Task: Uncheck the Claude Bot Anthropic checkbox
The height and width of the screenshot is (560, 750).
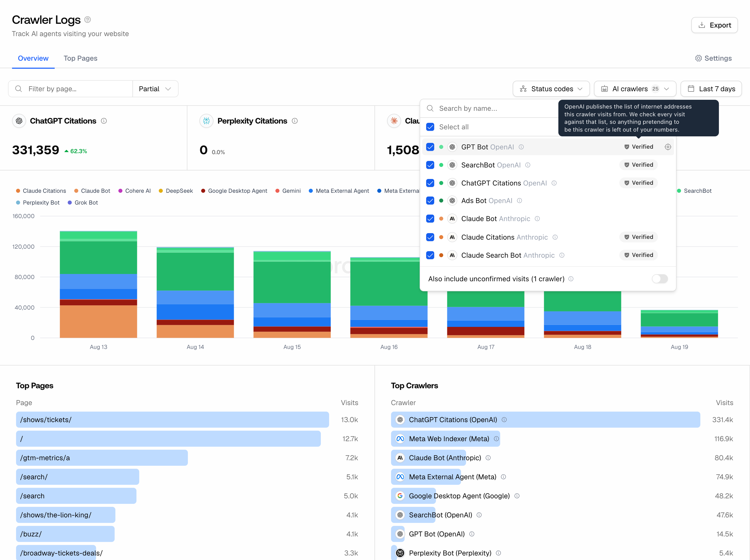Action: click(x=430, y=219)
